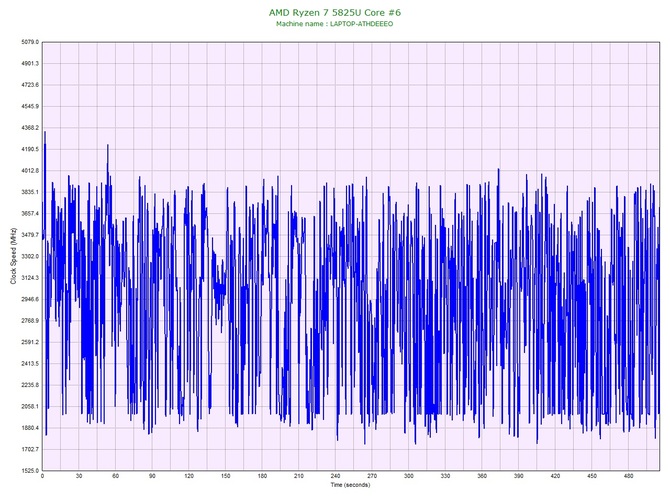Click the x-axis tick label 360
The width and height of the screenshot is (670, 502).
[482, 476]
